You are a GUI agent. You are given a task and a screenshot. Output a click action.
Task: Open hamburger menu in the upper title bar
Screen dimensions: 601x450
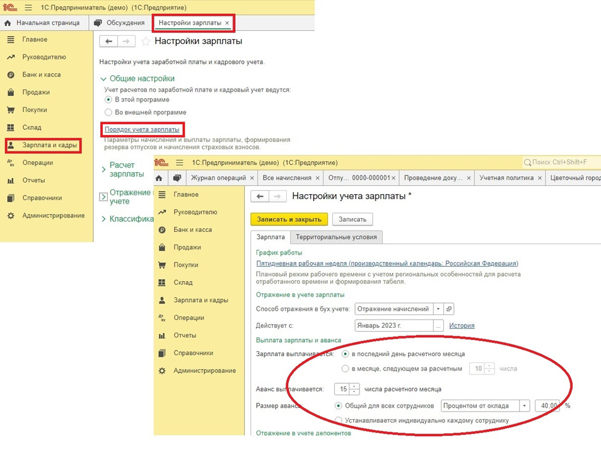(28, 7)
